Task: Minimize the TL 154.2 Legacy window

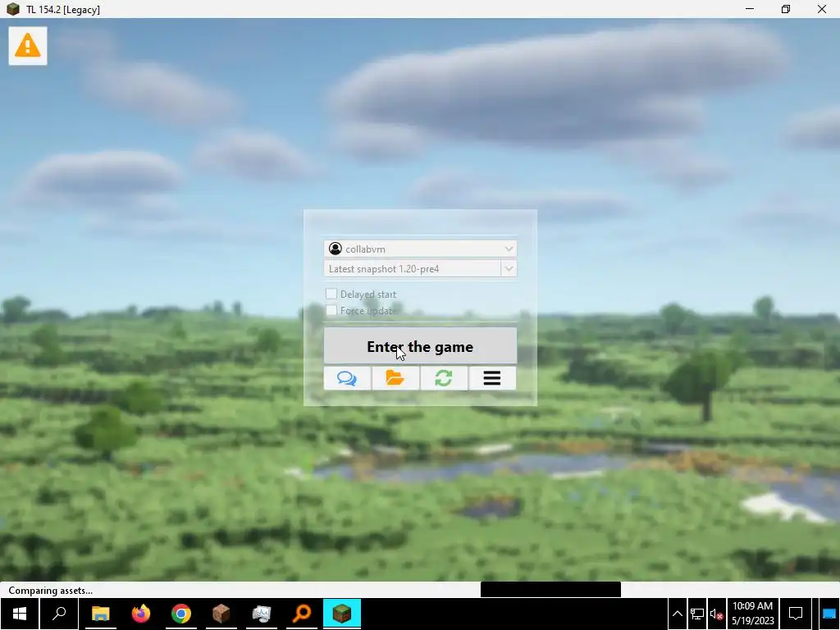Action: [x=750, y=9]
